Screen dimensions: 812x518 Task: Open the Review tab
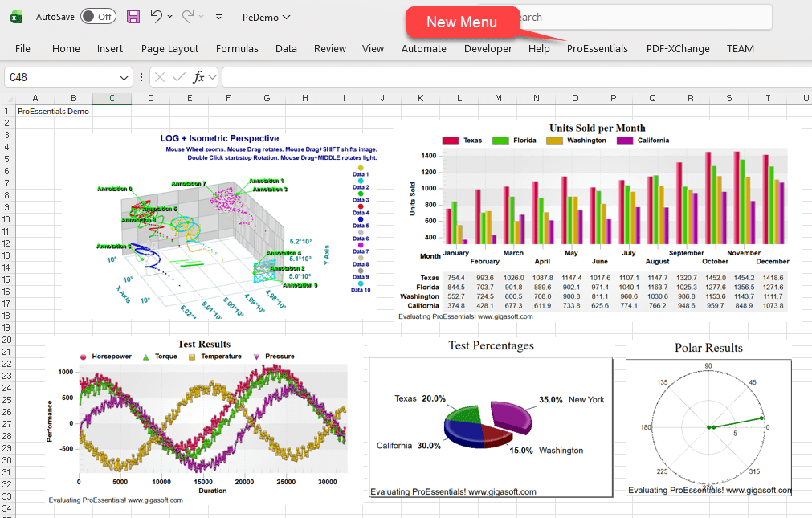click(330, 49)
